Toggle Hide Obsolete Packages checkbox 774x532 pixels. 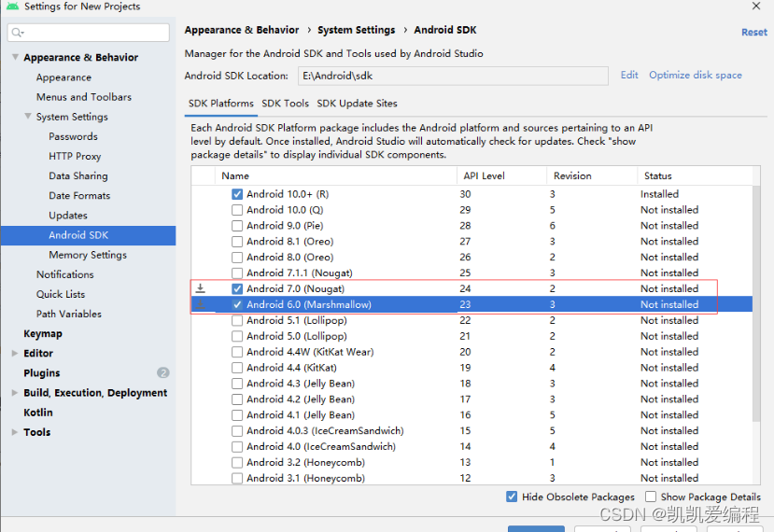click(512, 497)
